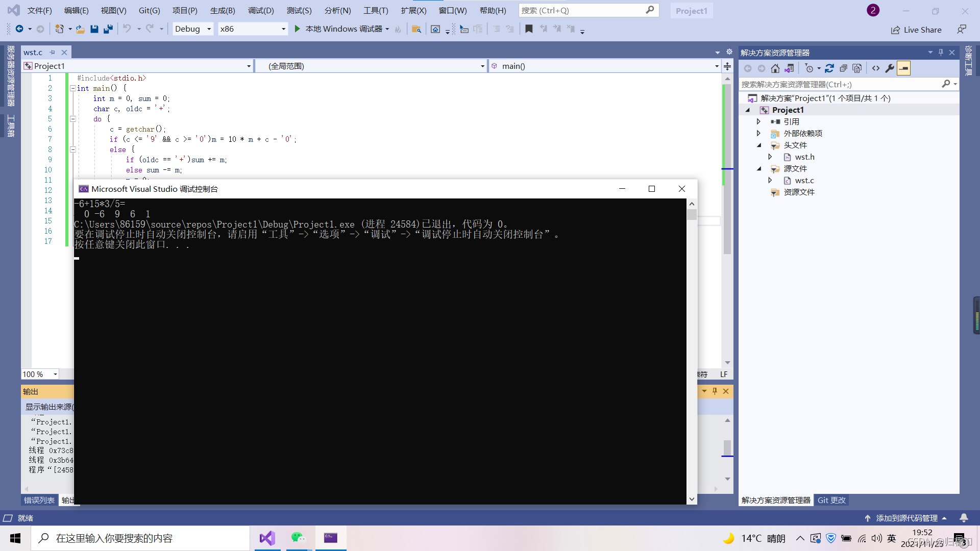
Task: Save the current file with the disk icon
Action: click(x=94, y=29)
